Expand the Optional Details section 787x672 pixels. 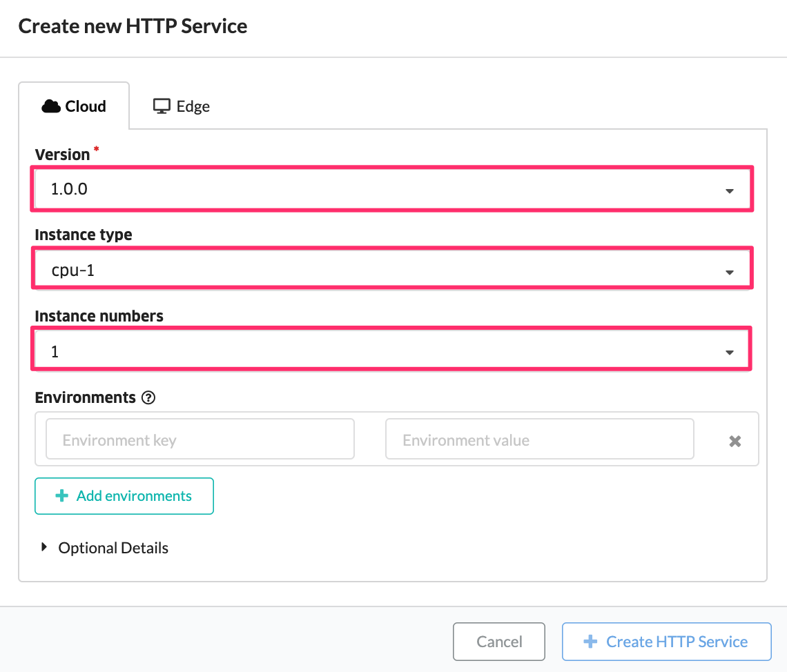tap(105, 548)
